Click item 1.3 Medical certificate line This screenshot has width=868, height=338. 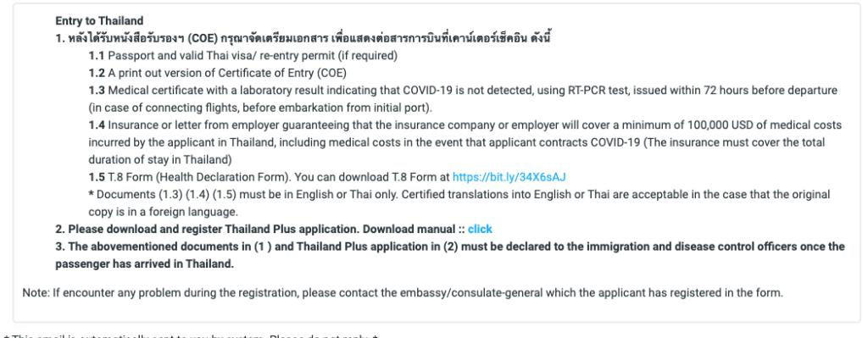pyautogui.click(x=463, y=90)
